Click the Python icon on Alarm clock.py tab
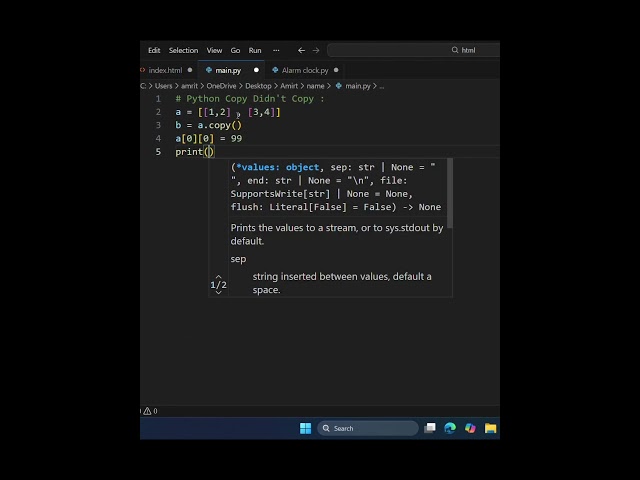Viewport: 640px width, 480px height. point(275,70)
